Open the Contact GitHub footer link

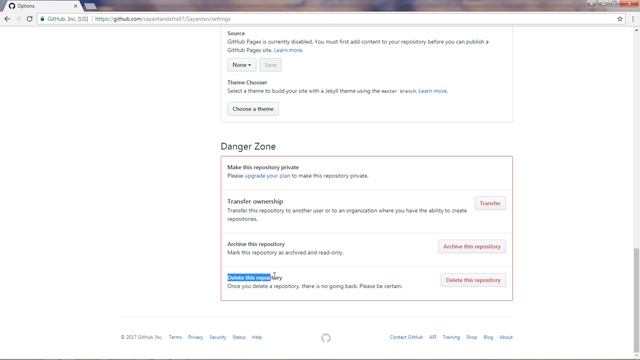406,337
